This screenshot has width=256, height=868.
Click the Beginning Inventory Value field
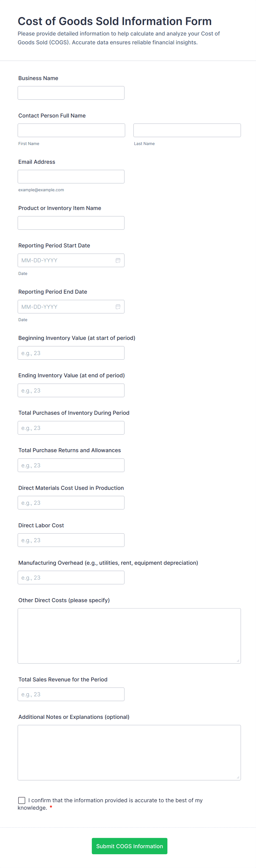pyautogui.click(x=71, y=353)
